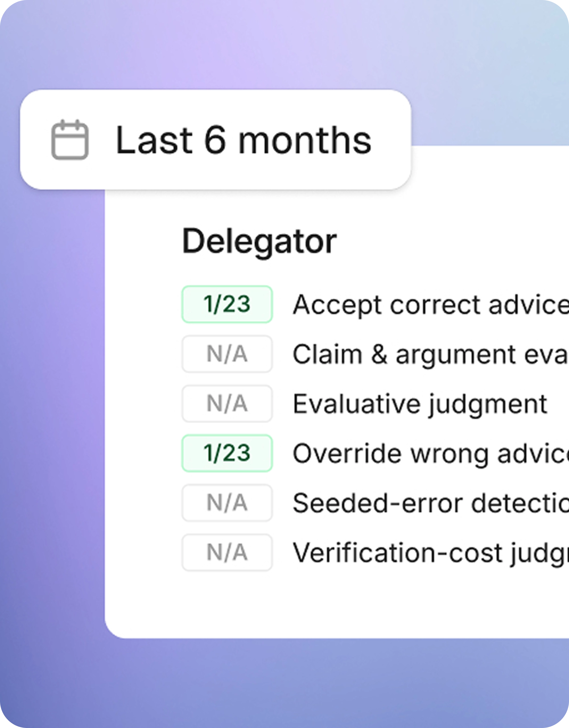Open the Verification-cost judgment entry
This screenshot has width=569, height=728.
coord(375,552)
